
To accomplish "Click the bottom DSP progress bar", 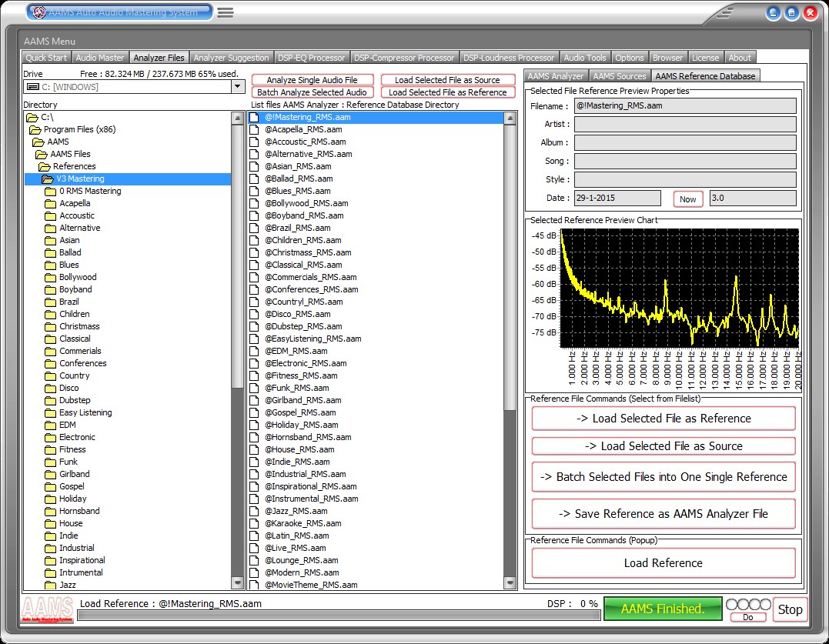I will tap(339, 616).
